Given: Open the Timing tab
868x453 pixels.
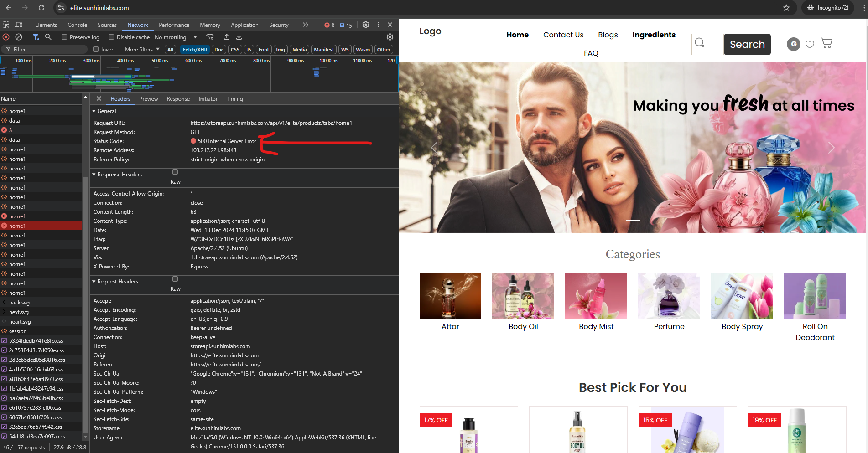Looking at the screenshot, I should tap(234, 99).
